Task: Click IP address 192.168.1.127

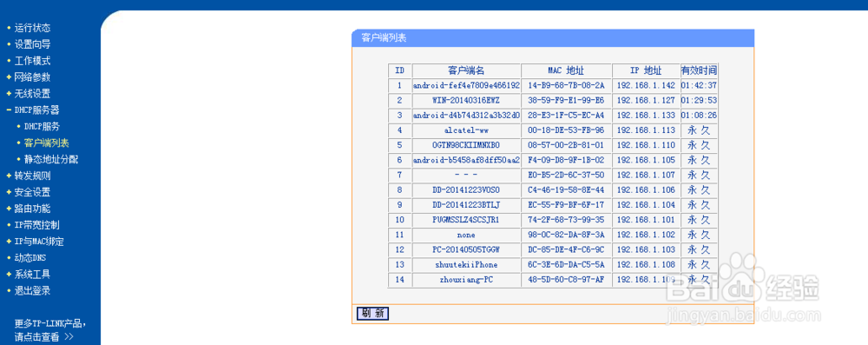Action: [646, 101]
